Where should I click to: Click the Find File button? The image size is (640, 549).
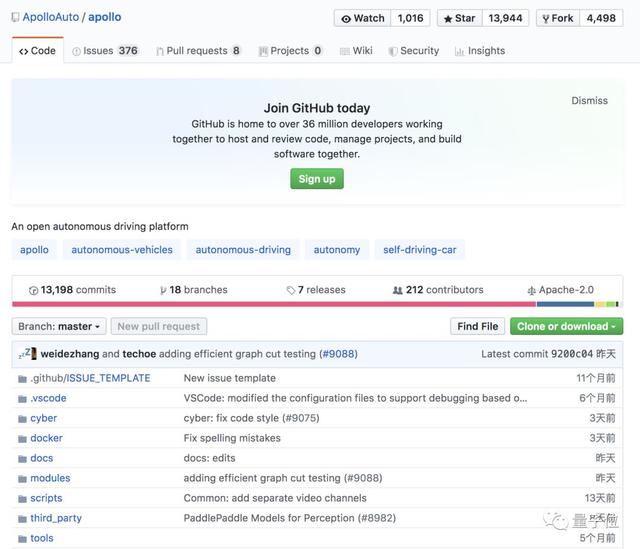[x=477, y=326]
